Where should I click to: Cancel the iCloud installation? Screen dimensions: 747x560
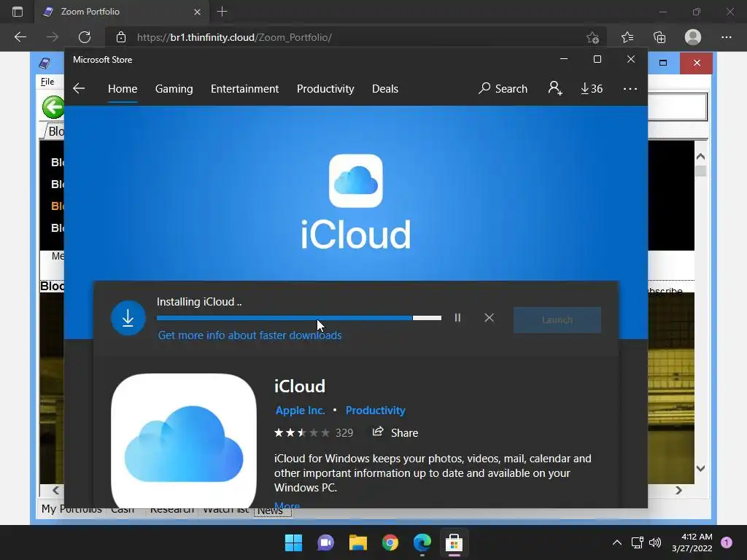(489, 318)
